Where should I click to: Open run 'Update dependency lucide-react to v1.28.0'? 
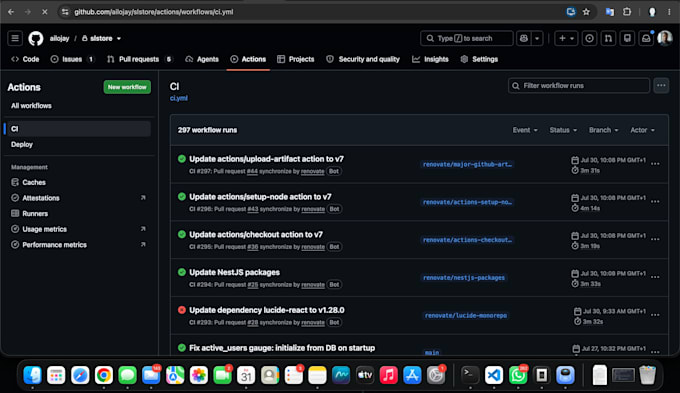267,310
